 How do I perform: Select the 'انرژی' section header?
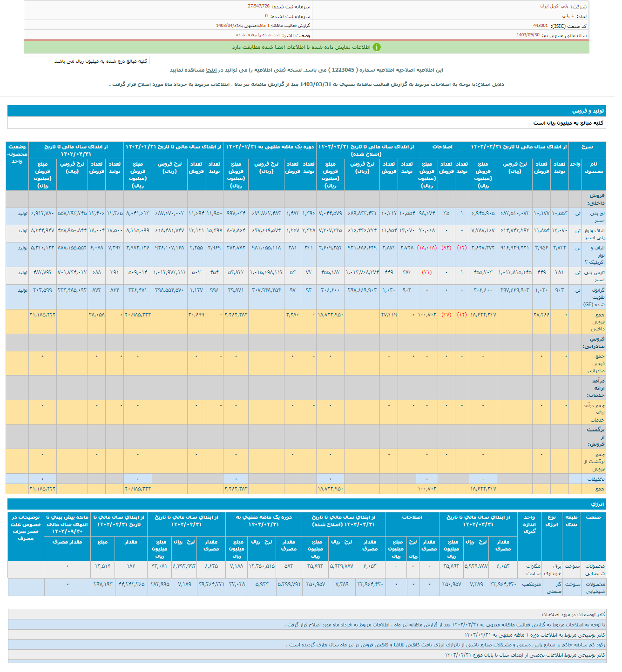tap(597, 504)
